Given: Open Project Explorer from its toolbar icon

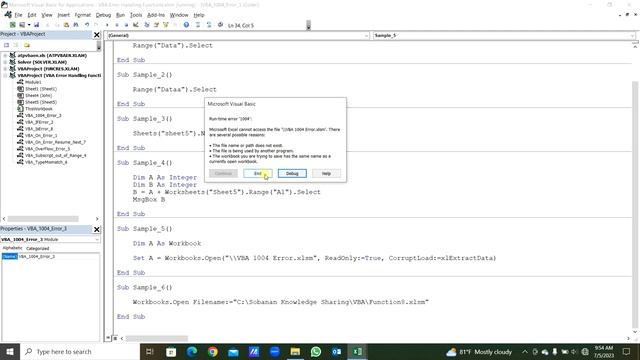Looking at the screenshot, I should click(x=147, y=25).
